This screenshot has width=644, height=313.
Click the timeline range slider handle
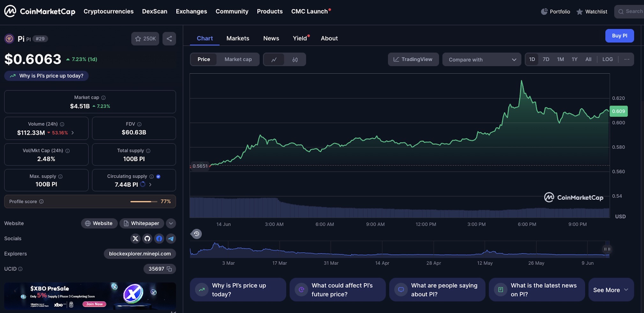[x=607, y=249]
